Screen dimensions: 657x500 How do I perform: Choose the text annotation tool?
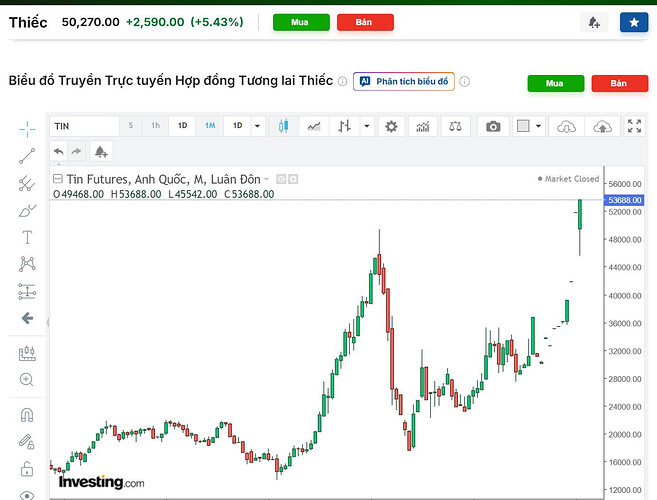(x=27, y=237)
